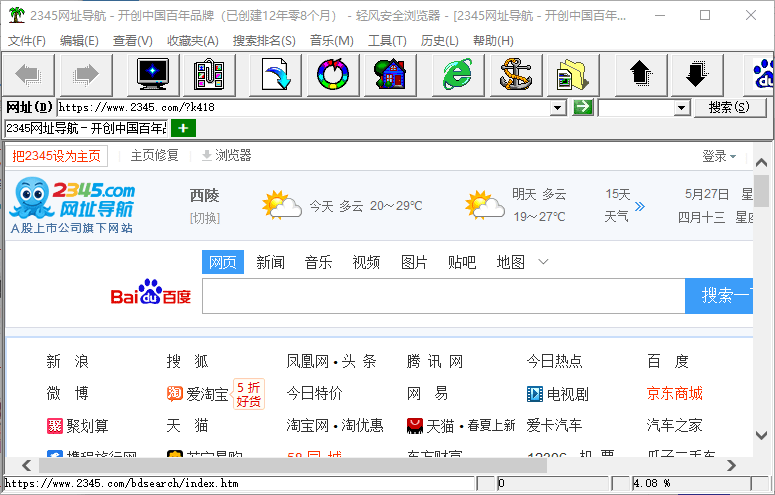Click the back arrow toolbar button
Viewport: 775px width, 495px height.
click(27, 74)
